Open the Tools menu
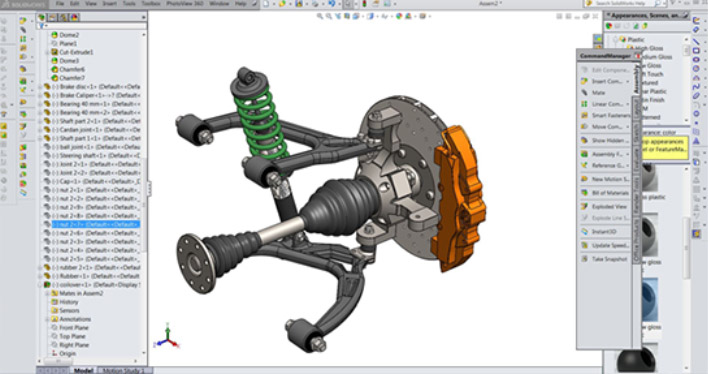Image resolution: width=708 pixels, height=374 pixels. click(129, 4)
